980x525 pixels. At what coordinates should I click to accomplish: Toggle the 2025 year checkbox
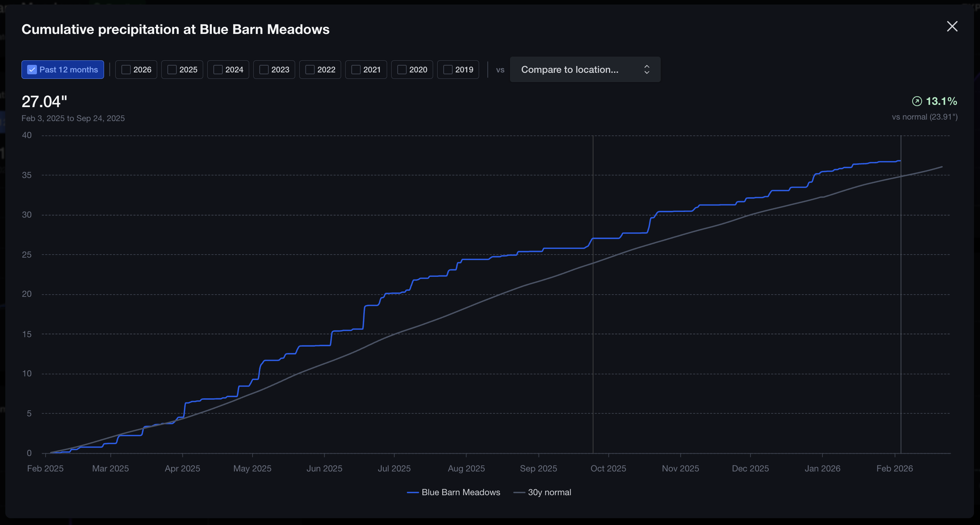point(172,70)
